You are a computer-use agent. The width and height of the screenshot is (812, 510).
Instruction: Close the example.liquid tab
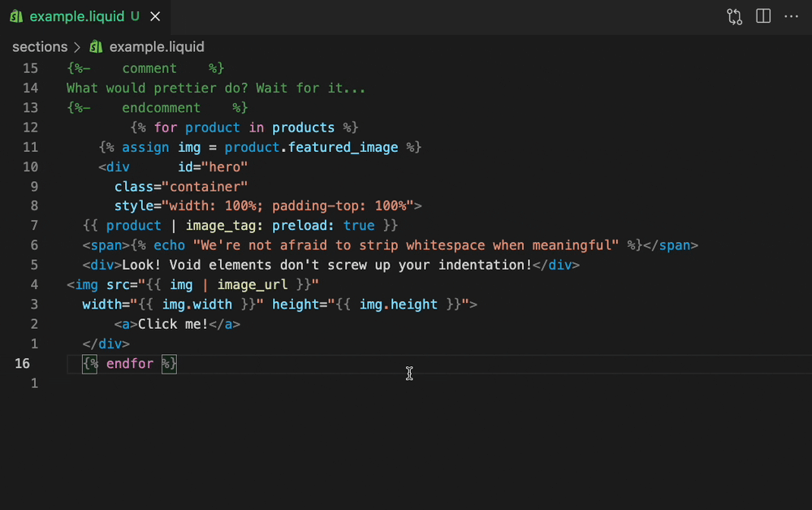tap(155, 16)
